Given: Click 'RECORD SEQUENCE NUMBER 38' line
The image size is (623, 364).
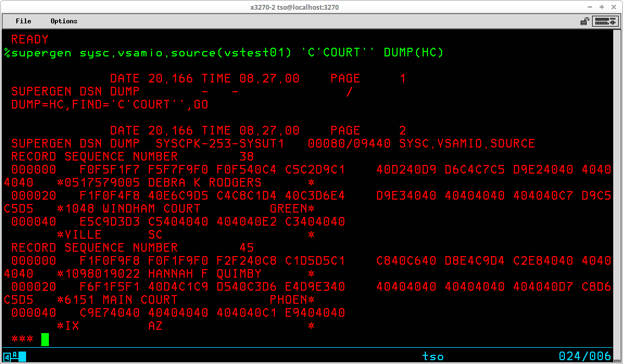Looking at the screenshot, I should pyautogui.click(x=133, y=156).
